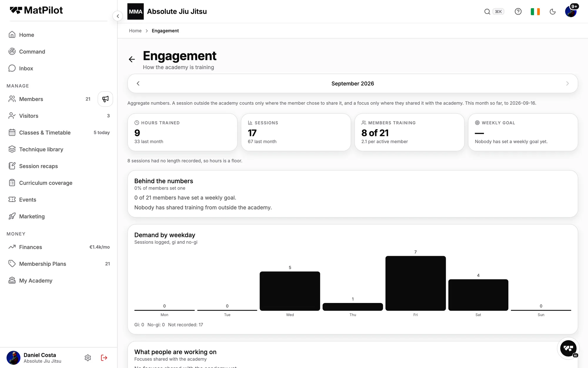Go to previous month before September 2026
The height and width of the screenshot is (368, 588).
pyautogui.click(x=138, y=84)
